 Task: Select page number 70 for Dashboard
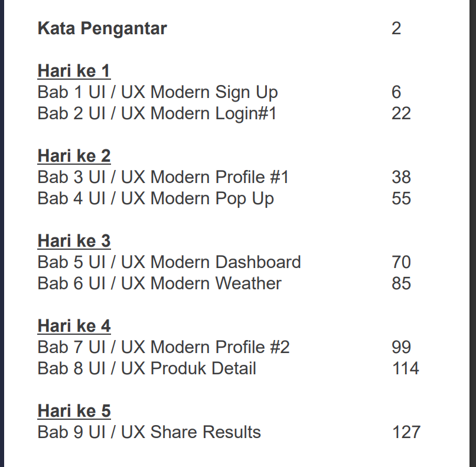pyautogui.click(x=401, y=262)
